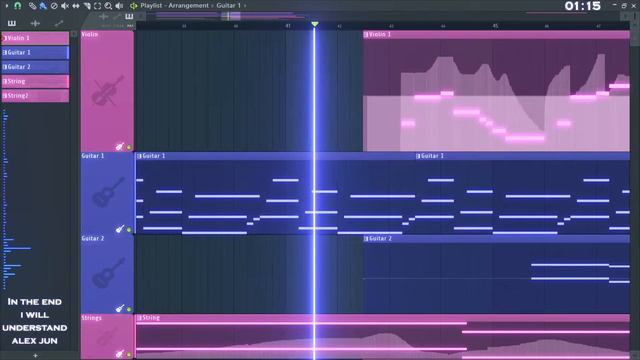Expand arrow after Guitar 1 in title
Image resolution: width=640 pixels, height=360 pixels.
click(x=245, y=6)
